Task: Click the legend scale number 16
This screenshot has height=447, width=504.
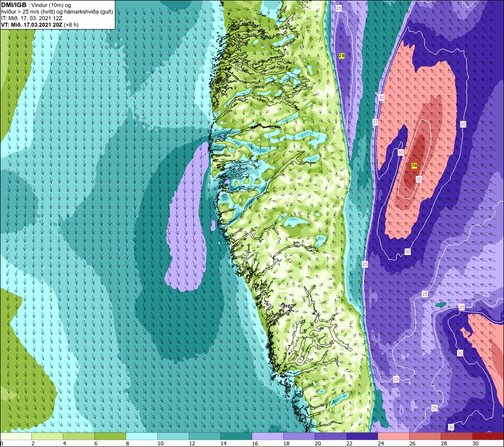Action: coord(255,443)
